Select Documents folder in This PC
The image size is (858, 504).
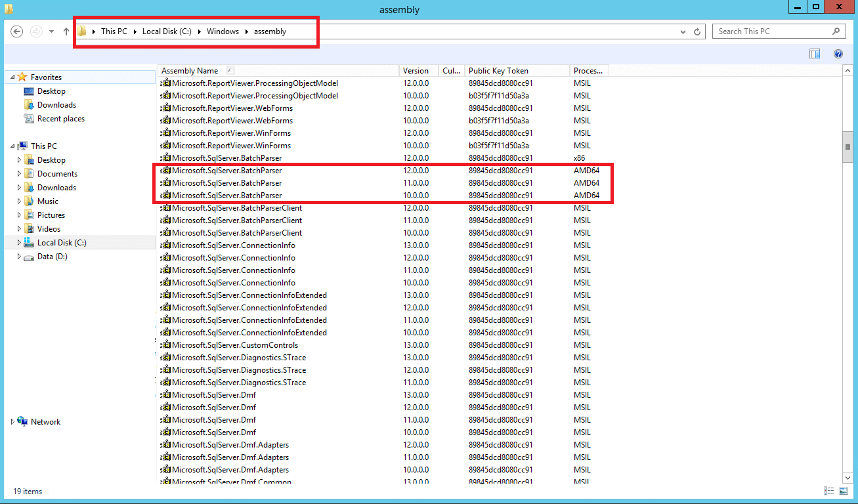coord(57,174)
